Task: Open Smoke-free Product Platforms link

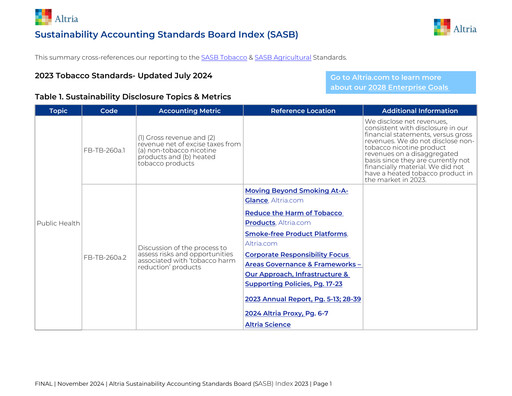Action: click(296, 234)
